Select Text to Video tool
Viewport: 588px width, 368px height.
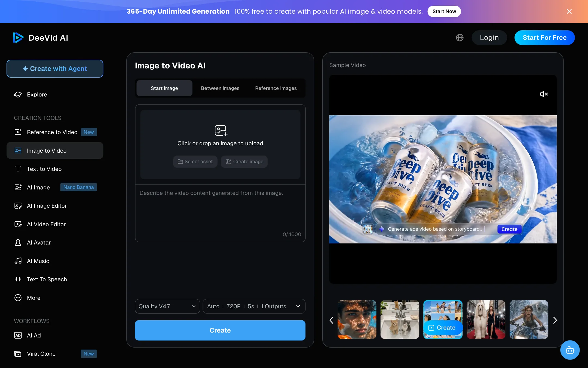coord(55,169)
